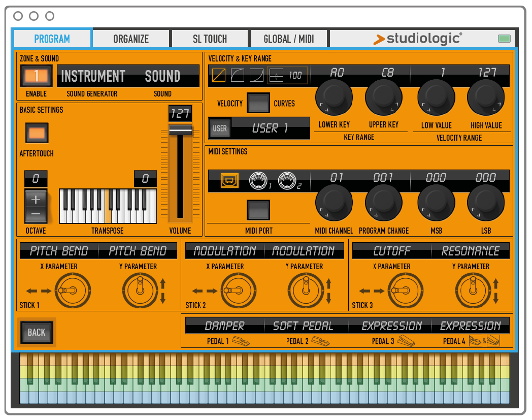The width and height of the screenshot is (532, 420).
Task: Click Stick 1 Y parameter joystick
Action: (x=140, y=290)
